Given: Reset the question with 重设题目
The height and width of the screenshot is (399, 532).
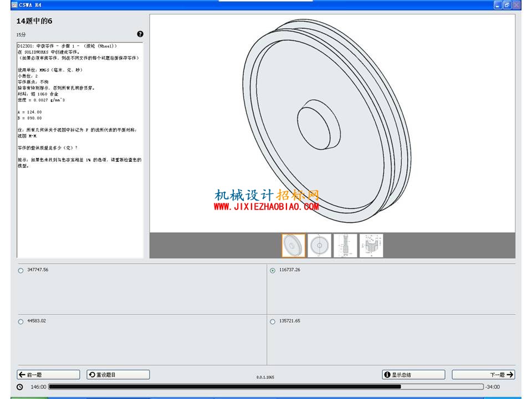Looking at the screenshot, I should pos(118,375).
